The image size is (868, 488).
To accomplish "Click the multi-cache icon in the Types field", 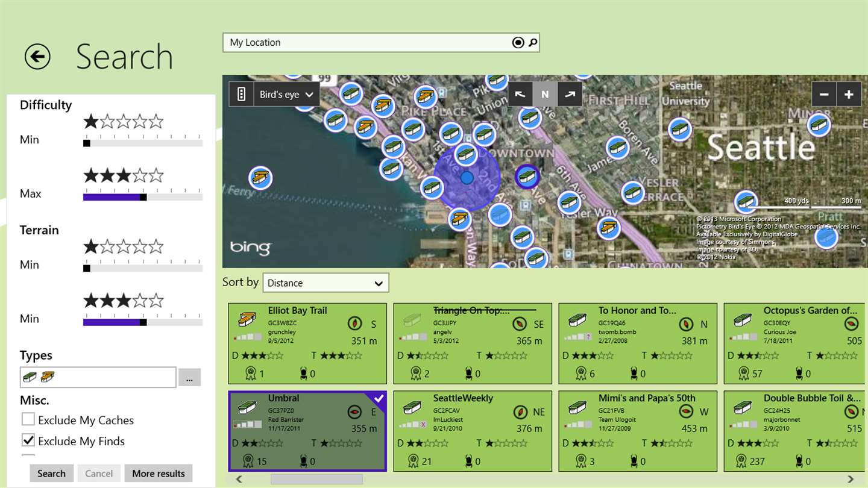I will [x=48, y=377].
